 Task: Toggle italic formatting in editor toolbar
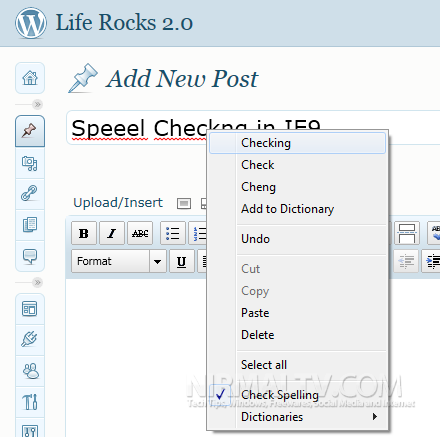pyautogui.click(x=112, y=233)
